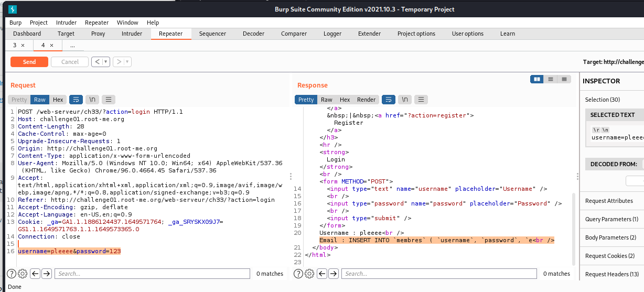Image resolution: width=644 pixels, height=292 pixels.
Task: Click the Response search input field
Action: pyautogui.click(x=439, y=274)
